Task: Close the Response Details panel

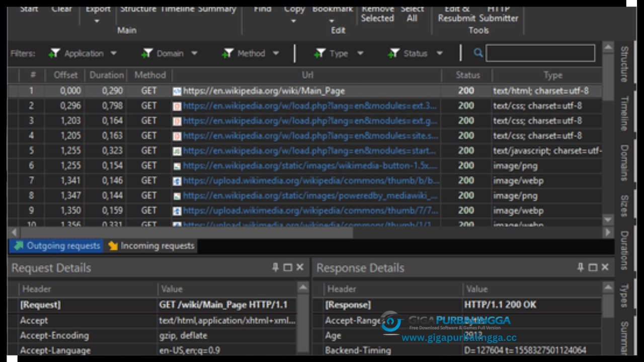Action: pos(605,267)
